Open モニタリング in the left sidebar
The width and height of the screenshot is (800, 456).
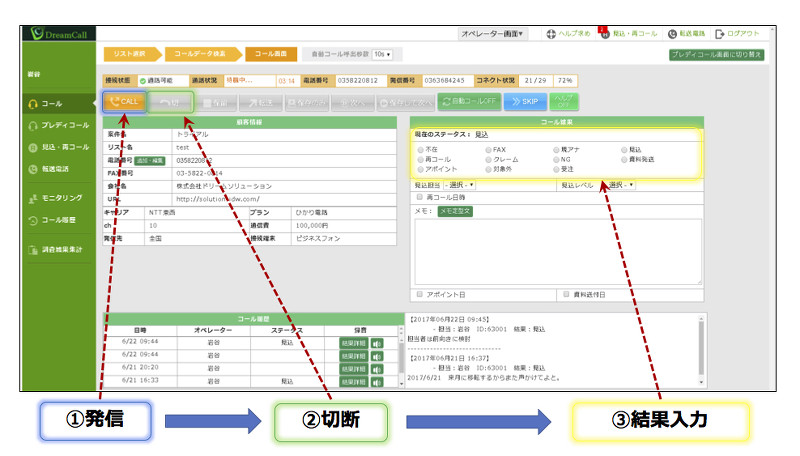[x=60, y=198]
